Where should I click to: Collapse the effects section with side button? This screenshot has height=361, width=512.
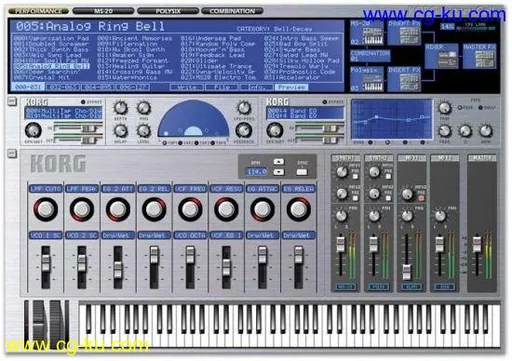tap(12, 101)
